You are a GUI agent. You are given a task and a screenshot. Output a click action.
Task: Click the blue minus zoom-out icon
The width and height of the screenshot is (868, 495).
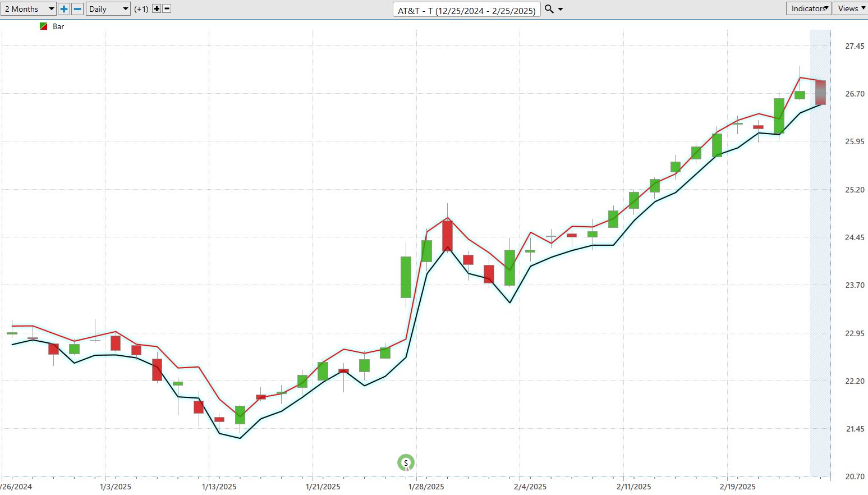click(x=78, y=9)
